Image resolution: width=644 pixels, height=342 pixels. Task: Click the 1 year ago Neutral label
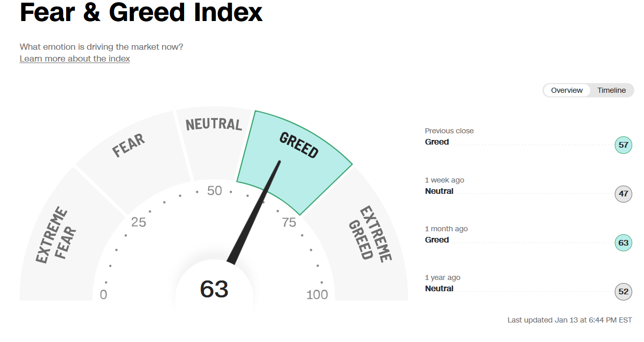pos(439,289)
